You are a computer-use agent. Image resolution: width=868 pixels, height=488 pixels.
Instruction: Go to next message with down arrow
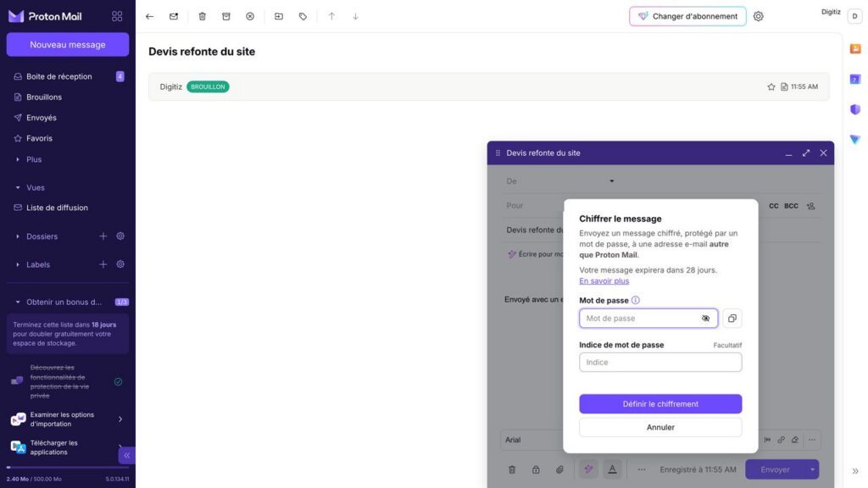tap(355, 16)
